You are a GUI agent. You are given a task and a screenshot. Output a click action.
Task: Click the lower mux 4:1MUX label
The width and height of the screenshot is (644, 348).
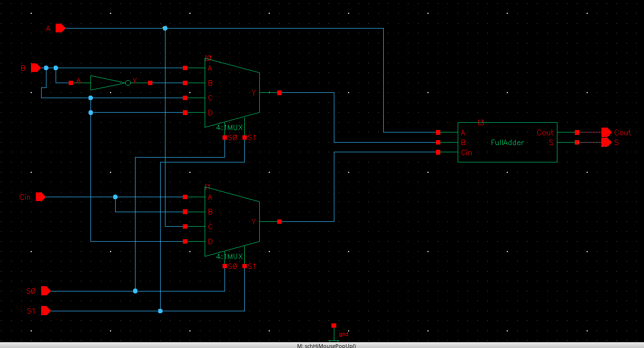(x=229, y=257)
